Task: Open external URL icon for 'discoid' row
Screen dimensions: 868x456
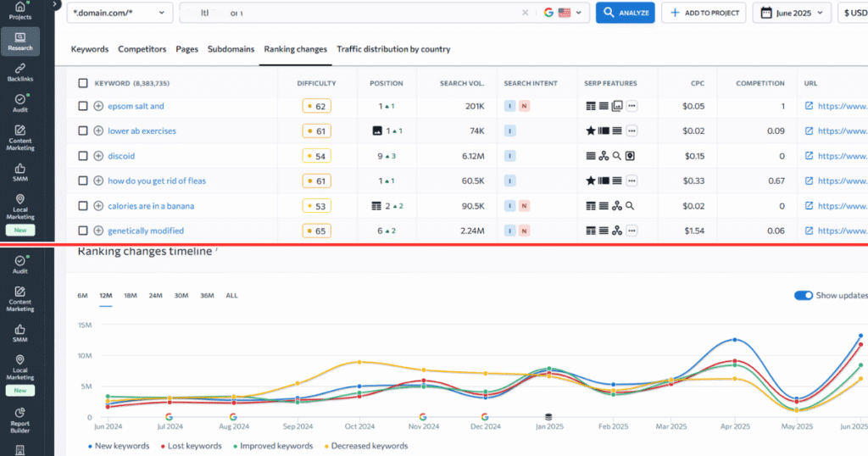Action: (809, 155)
